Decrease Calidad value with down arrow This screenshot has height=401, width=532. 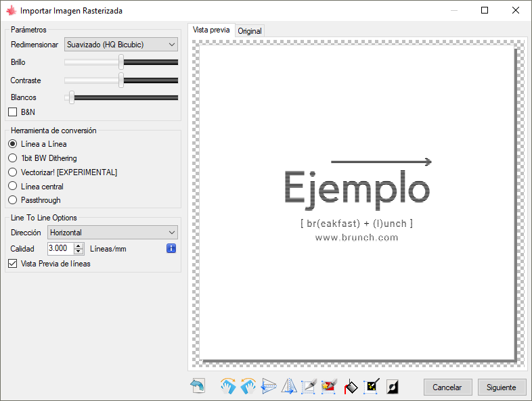[79, 251]
